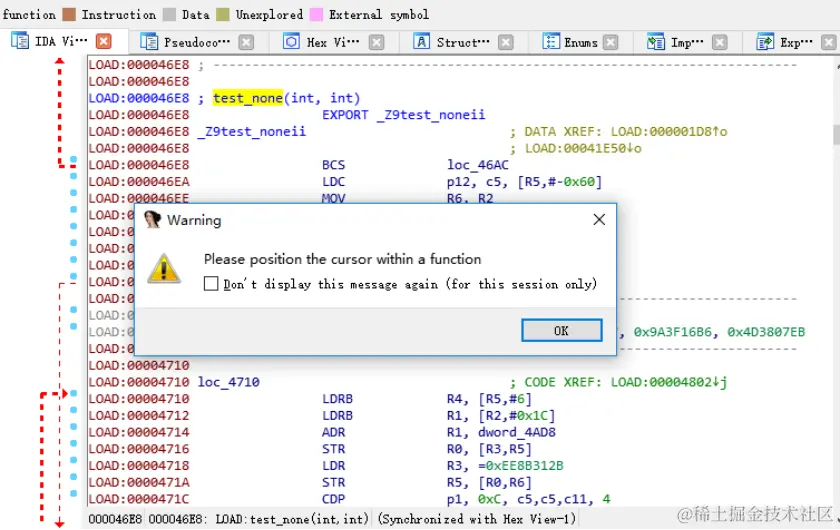Screen dimensions: 840x530
Task: Click the IDA View tab icon
Action: coord(20,41)
